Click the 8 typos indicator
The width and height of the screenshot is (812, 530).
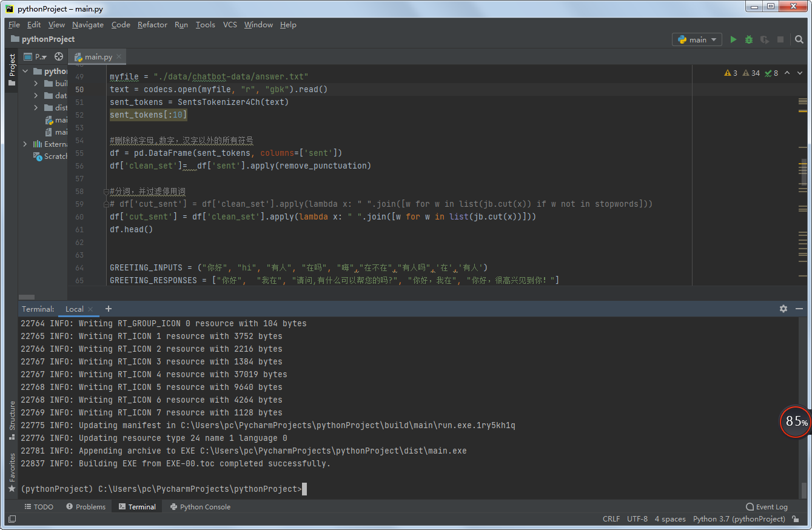pos(771,73)
